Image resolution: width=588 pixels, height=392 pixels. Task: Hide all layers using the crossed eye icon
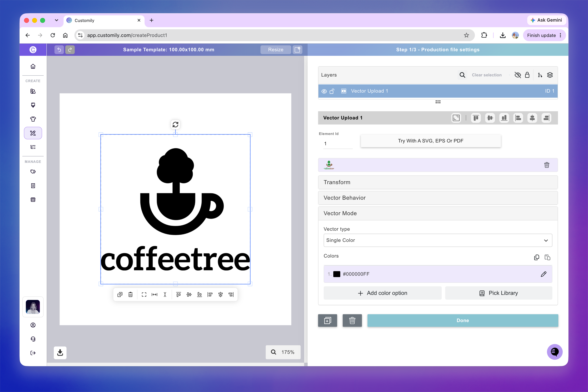pos(518,75)
